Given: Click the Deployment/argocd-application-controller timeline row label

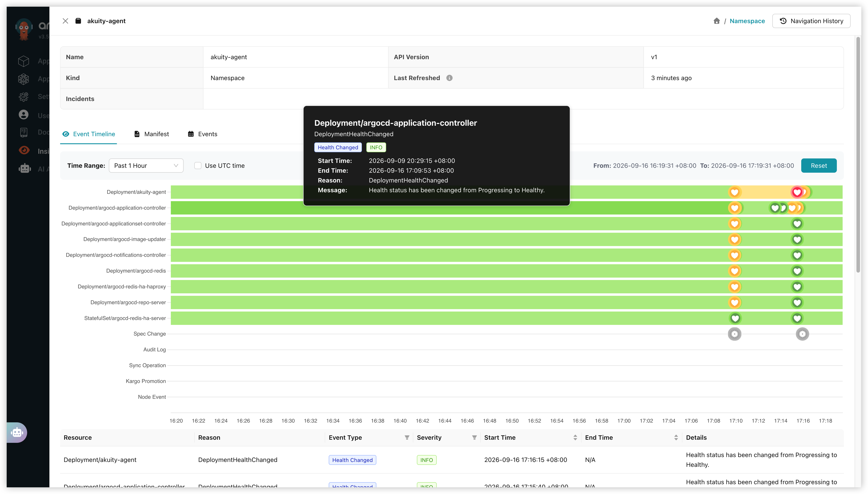Looking at the screenshot, I should coord(117,208).
